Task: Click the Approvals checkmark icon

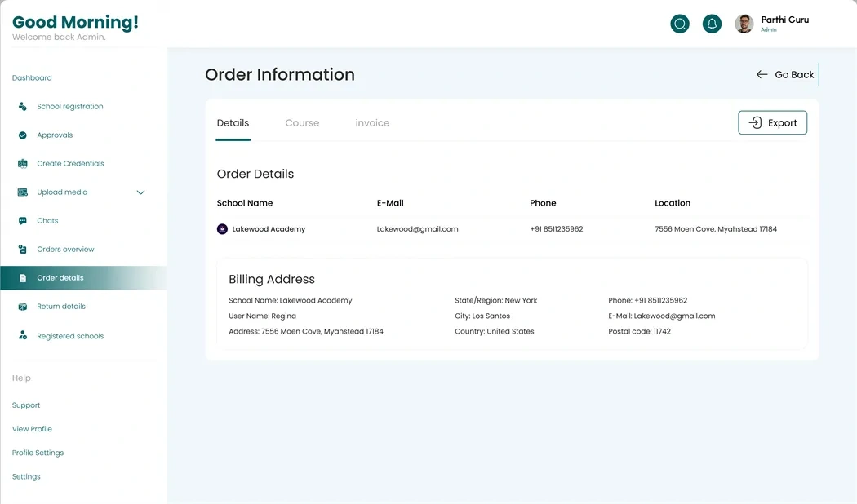Action: tap(22, 135)
